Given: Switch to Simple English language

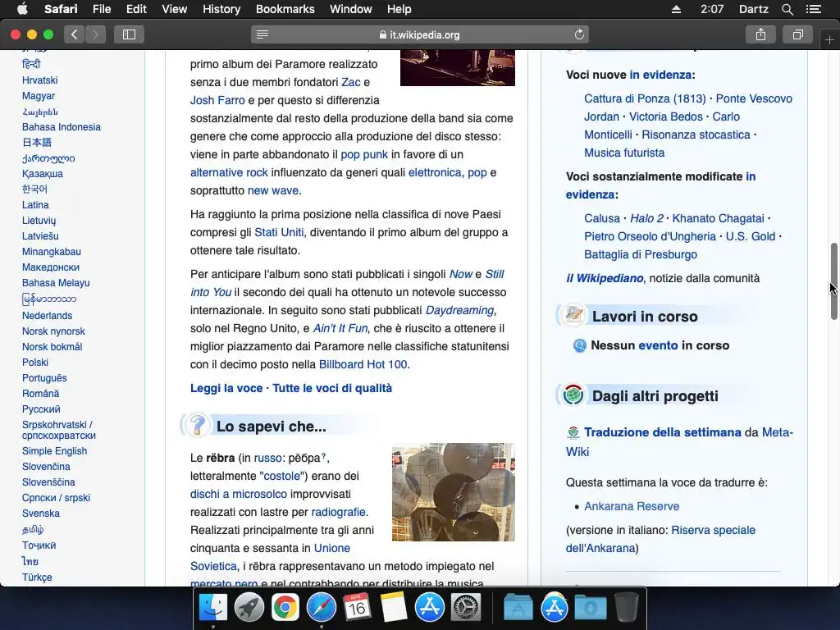Looking at the screenshot, I should point(55,451).
